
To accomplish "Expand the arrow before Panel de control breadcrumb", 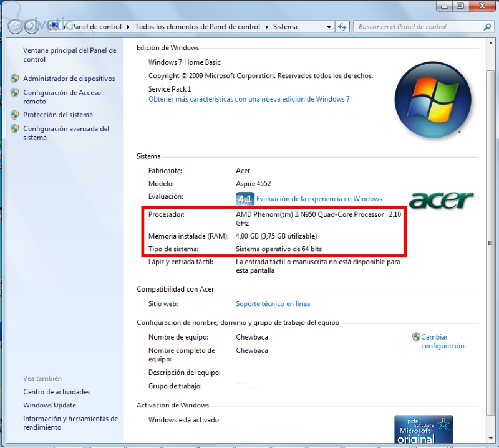I will pyautogui.click(x=65, y=27).
